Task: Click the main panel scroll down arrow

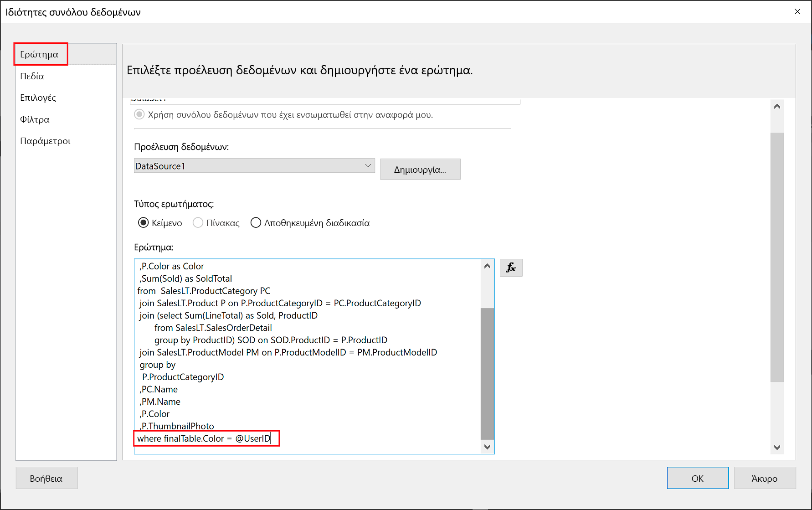Action: tap(777, 448)
